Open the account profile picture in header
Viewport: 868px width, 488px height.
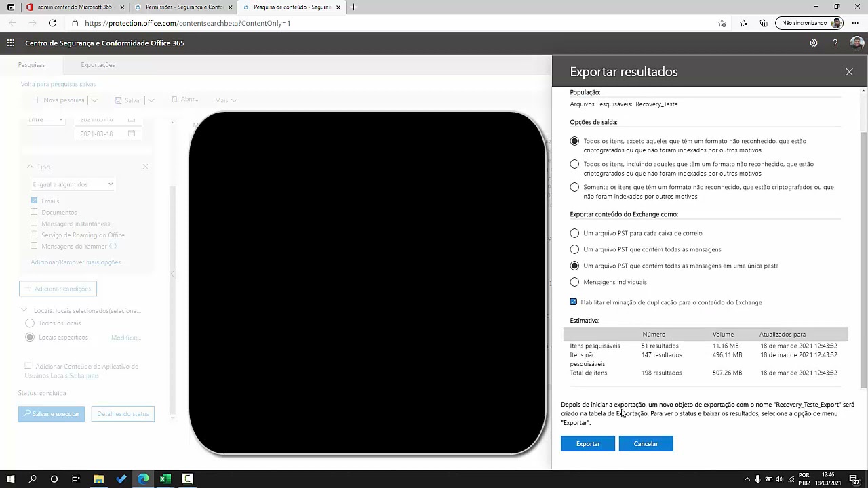point(856,43)
